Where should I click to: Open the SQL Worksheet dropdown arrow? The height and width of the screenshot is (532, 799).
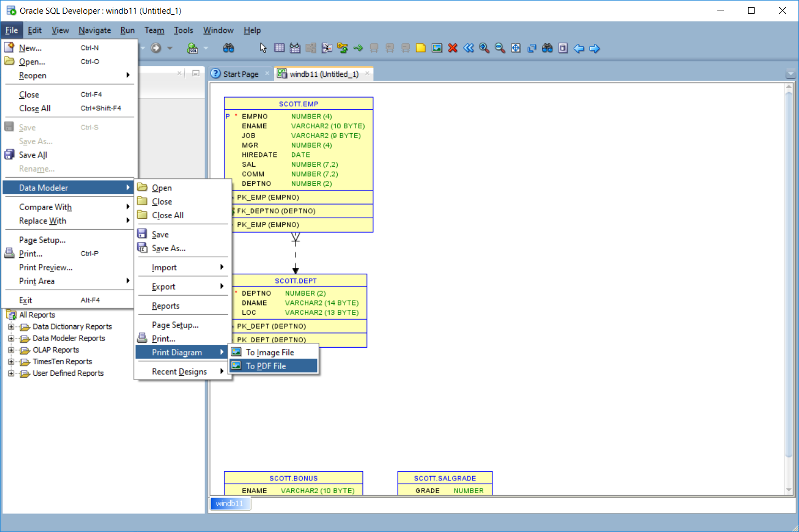pyautogui.click(x=206, y=48)
